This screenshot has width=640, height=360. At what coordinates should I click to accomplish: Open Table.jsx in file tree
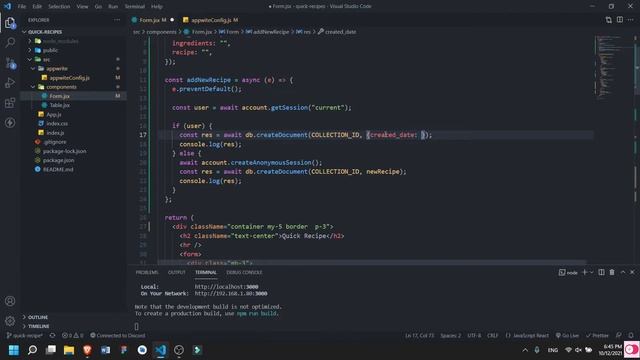[x=60, y=105]
